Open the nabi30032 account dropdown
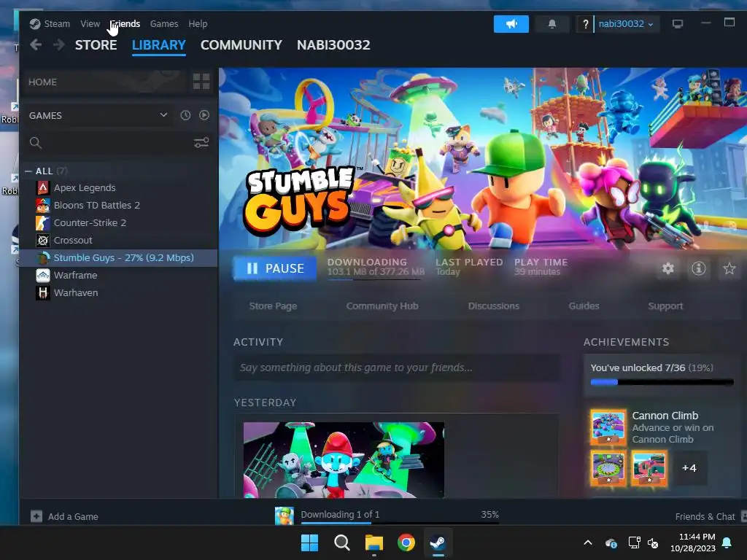Viewport: 747px width, 560px height. click(627, 24)
